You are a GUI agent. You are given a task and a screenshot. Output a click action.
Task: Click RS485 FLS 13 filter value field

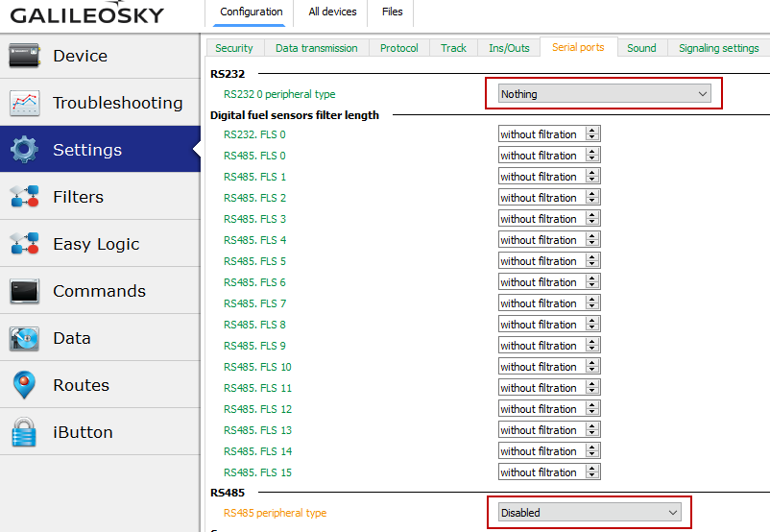(541, 430)
